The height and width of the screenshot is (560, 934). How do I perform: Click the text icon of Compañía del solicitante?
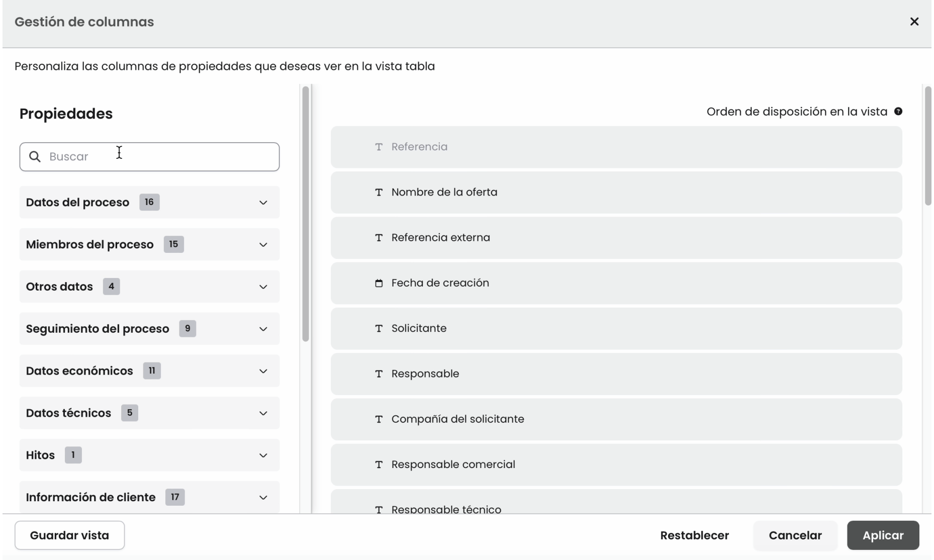click(x=379, y=419)
